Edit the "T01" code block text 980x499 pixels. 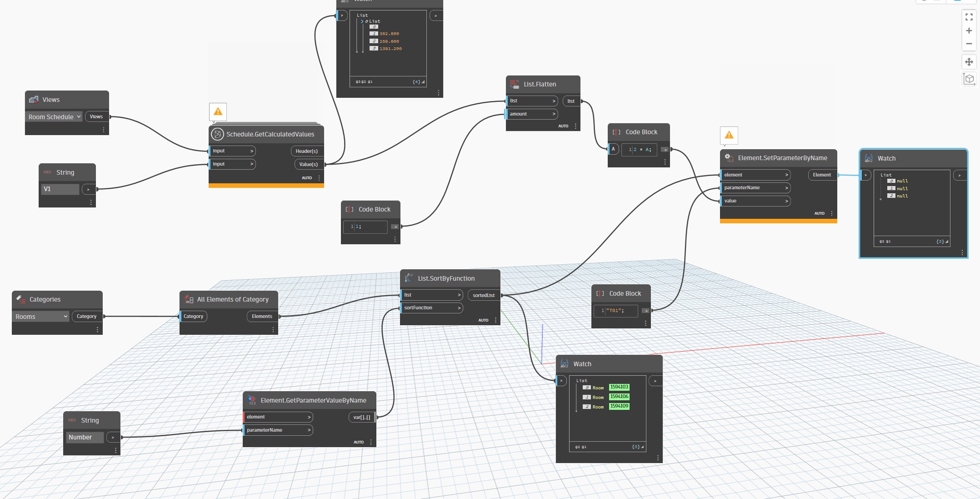coord(615,311)
